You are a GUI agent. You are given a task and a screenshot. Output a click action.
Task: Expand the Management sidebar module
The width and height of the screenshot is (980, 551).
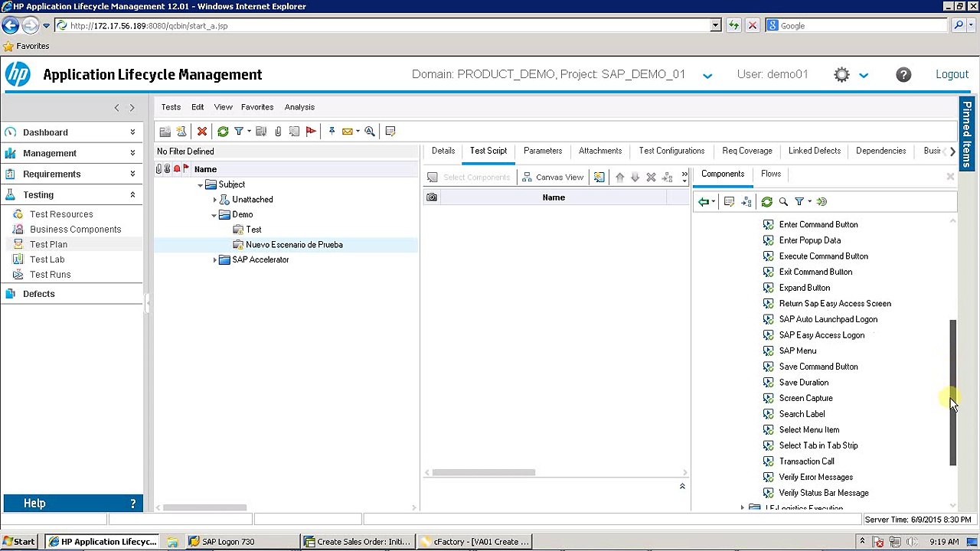(132, 153)
